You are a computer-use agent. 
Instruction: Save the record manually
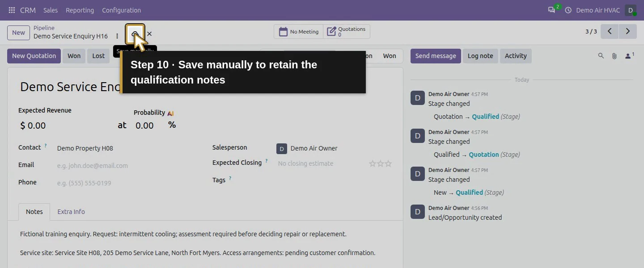pyautogui.click(x=135, y=34)
